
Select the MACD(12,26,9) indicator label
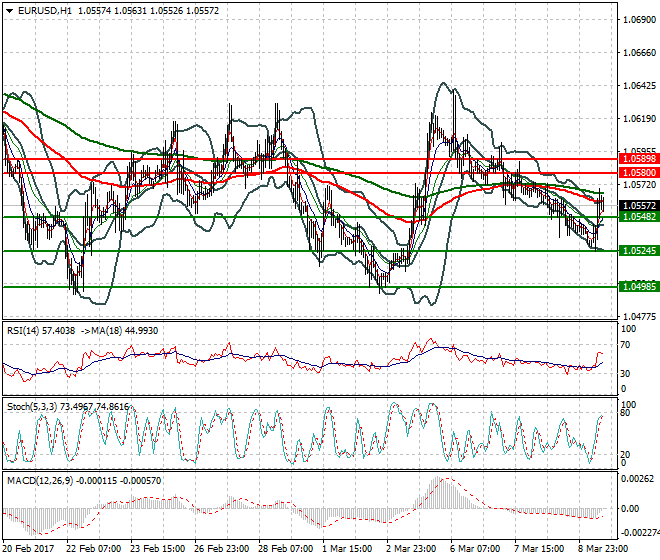40,481
